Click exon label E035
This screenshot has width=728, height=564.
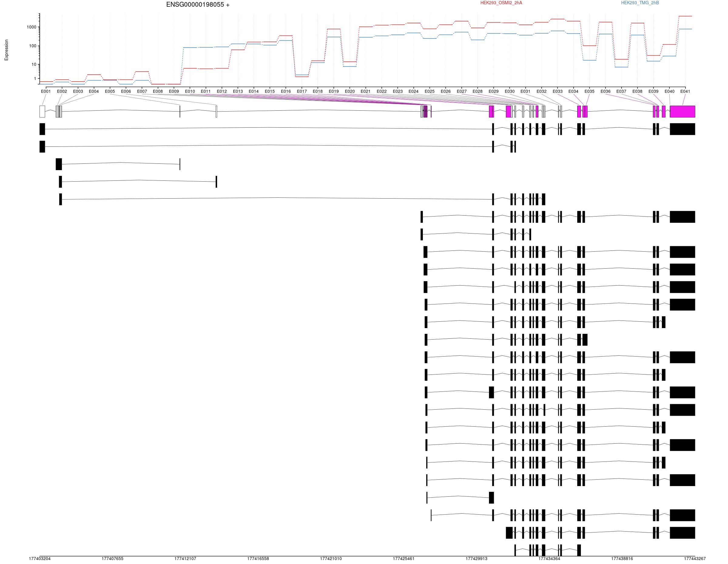(589, 91)
